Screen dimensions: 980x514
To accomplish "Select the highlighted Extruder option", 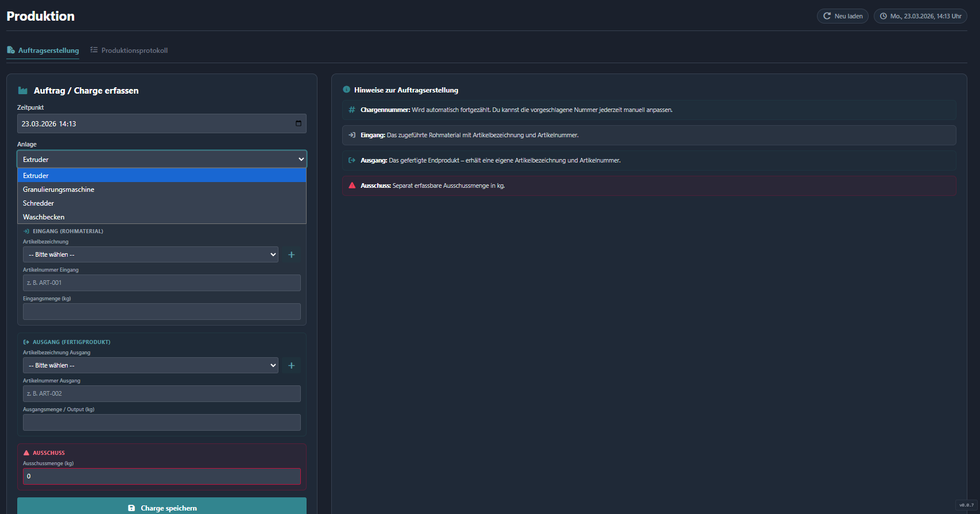I will [x=36, y=176].
